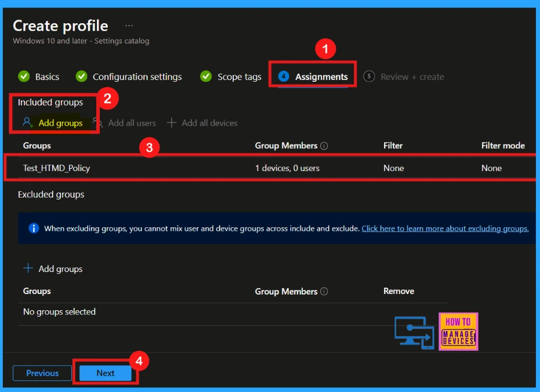This screenshot has width=540, height=392.
Task: Go to the Configuration settings tab
Action: pos(129,77)
